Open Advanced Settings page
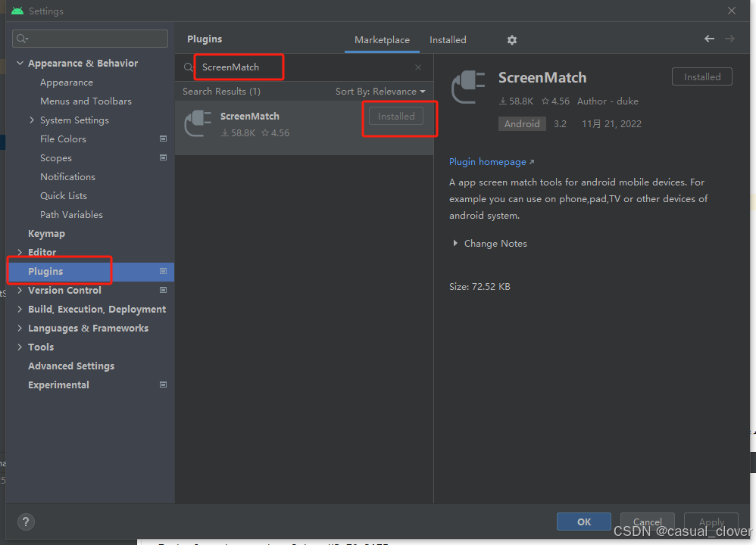756x545 pixels. [x=71, y=366]
